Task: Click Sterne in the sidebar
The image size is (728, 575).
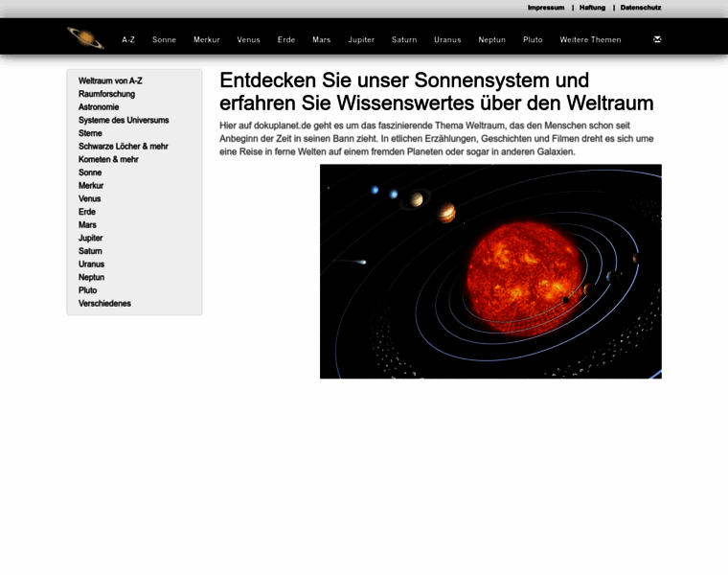Action: coord(90,133)
